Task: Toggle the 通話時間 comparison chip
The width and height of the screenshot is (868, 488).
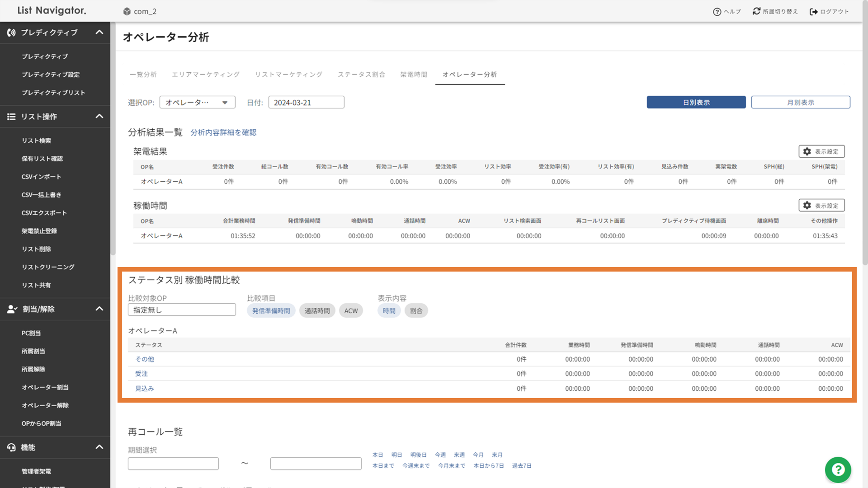Action: [317, 311]
